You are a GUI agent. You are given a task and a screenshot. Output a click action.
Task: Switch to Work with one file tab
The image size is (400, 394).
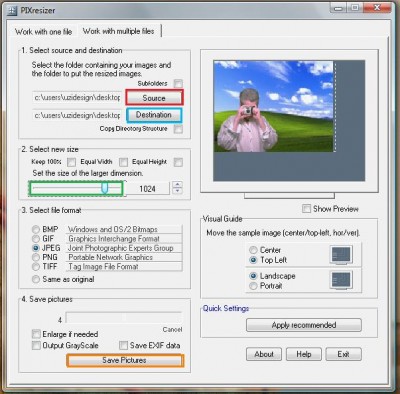click(44, 32)
